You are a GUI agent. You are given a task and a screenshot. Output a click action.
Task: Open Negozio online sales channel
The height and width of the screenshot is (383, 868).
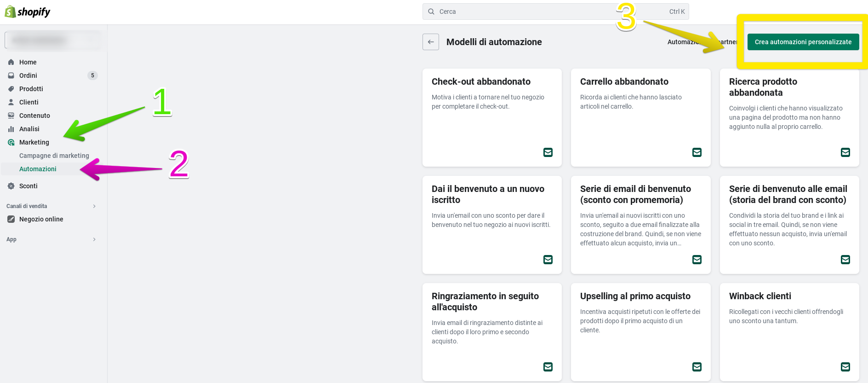(x=41, y=219)
